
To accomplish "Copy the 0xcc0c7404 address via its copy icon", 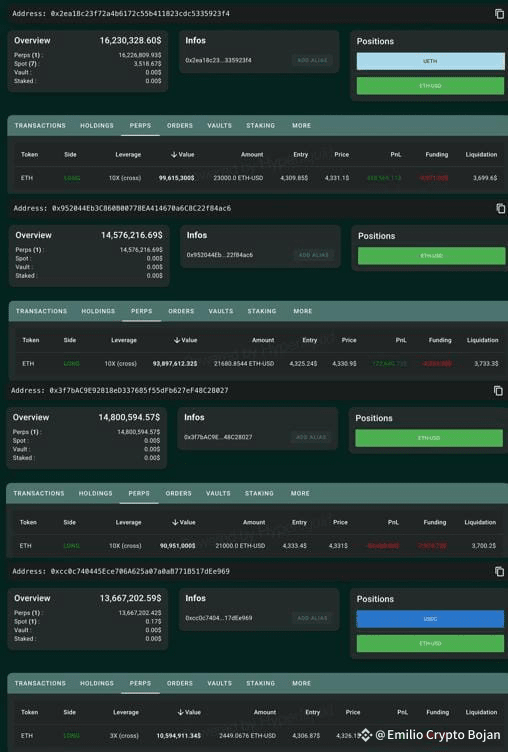I will (x=499, y=571).
